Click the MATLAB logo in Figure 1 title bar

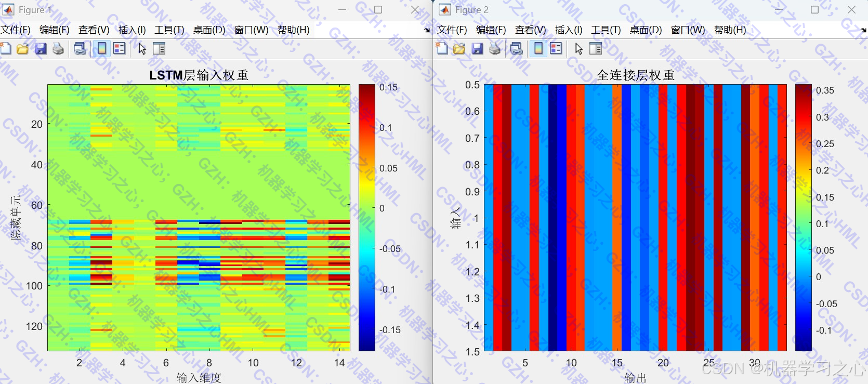[x=8, y=10]
